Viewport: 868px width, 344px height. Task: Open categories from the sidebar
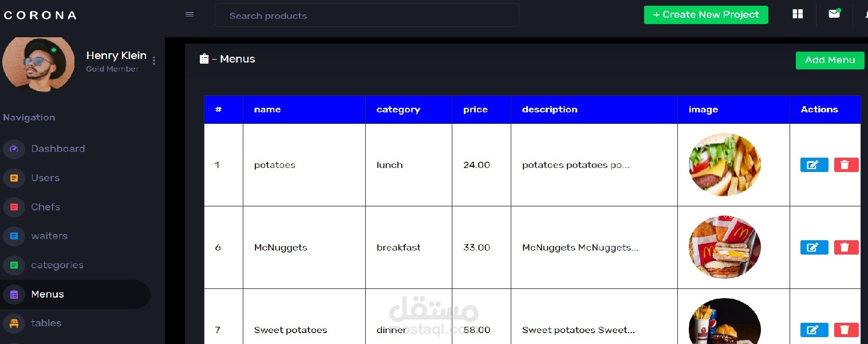tap(57, 265)
